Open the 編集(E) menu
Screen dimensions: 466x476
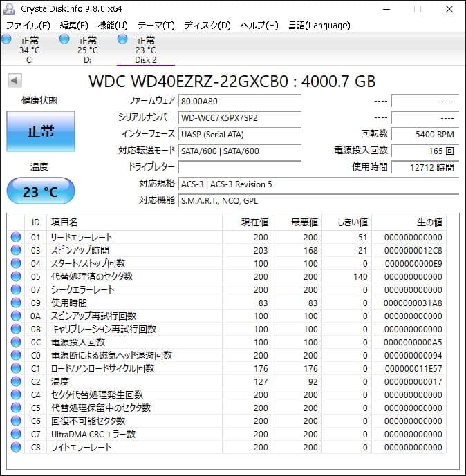pyautogui.click(x=74, y=25)
